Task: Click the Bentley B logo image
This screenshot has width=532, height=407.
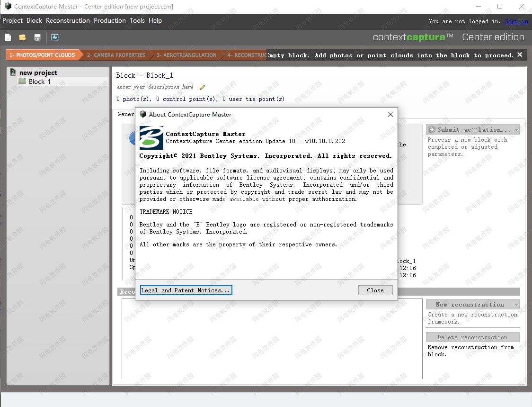Action: pos(151,137)
